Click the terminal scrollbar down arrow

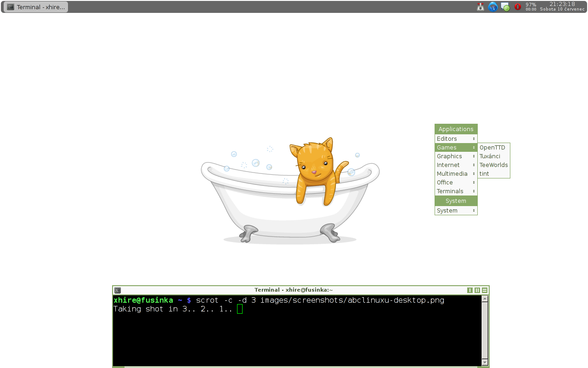point(485,362)
